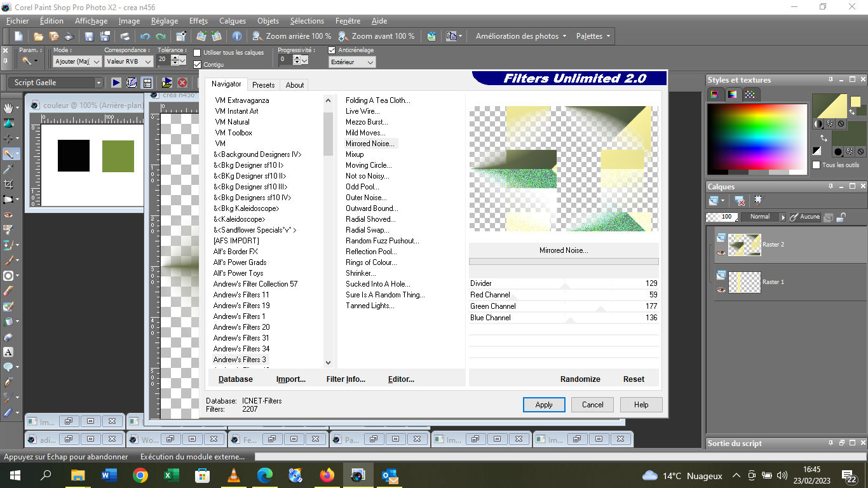This screenshot has height=488, width=868.
Task: Click the blue info icon in the toolbar
Action: pos(237,36)
